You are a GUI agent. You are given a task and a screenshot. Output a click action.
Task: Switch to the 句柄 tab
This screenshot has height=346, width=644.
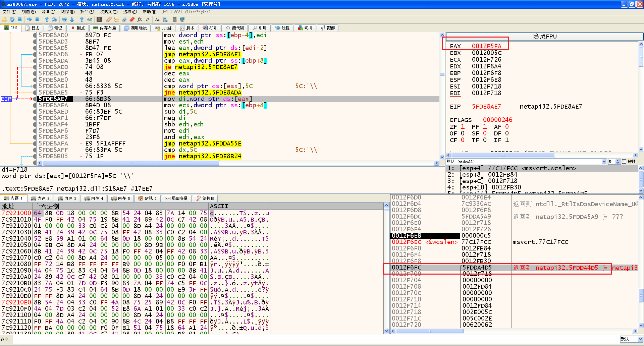(305, 28)
